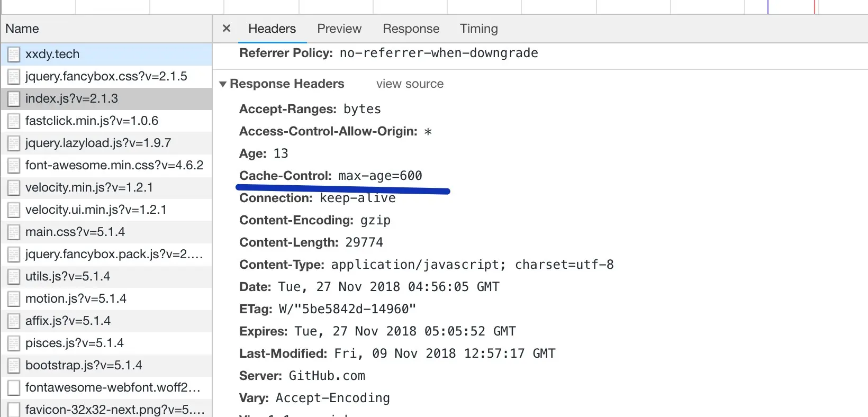868x417 pixels.
Task: Close the request details panel
Action: coord(227,29)
